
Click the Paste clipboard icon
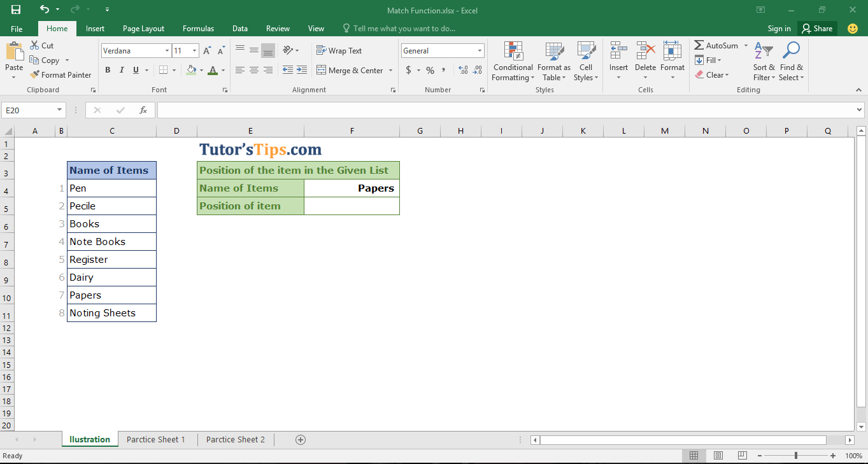[x=14, y=52]
